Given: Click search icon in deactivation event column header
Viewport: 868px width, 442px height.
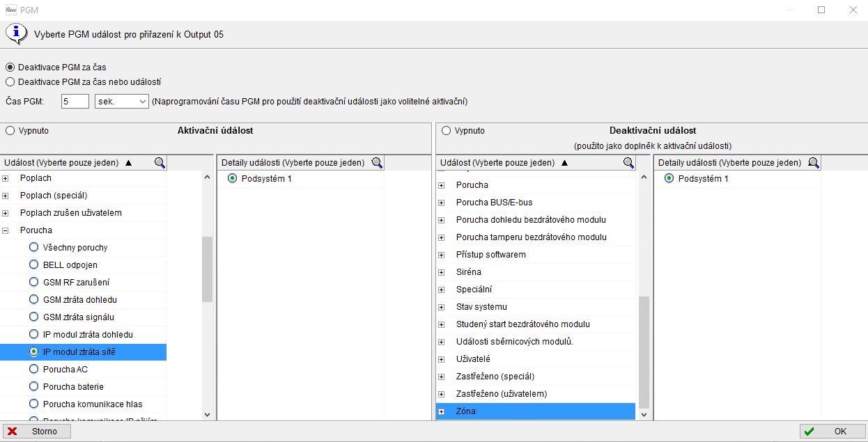Looking at the screenshot, I should [628, 163].
